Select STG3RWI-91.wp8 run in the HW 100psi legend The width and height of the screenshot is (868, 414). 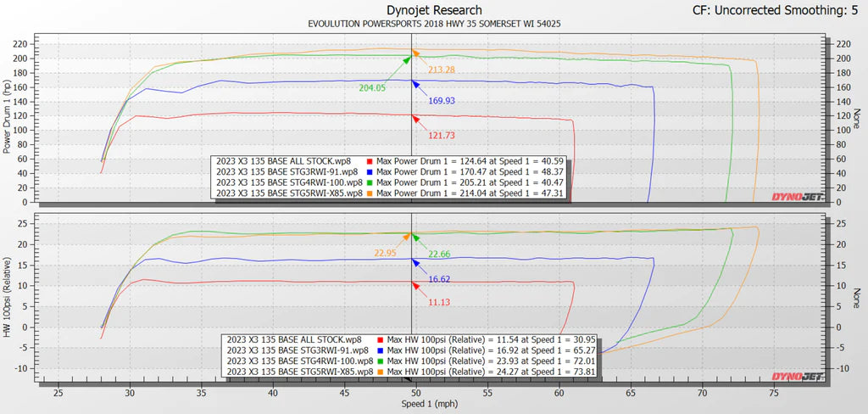[297, 350]
